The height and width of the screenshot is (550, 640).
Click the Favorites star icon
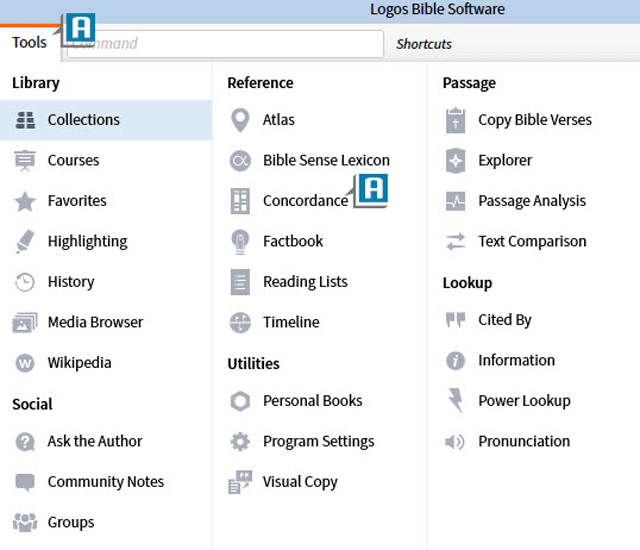point(26,201)
